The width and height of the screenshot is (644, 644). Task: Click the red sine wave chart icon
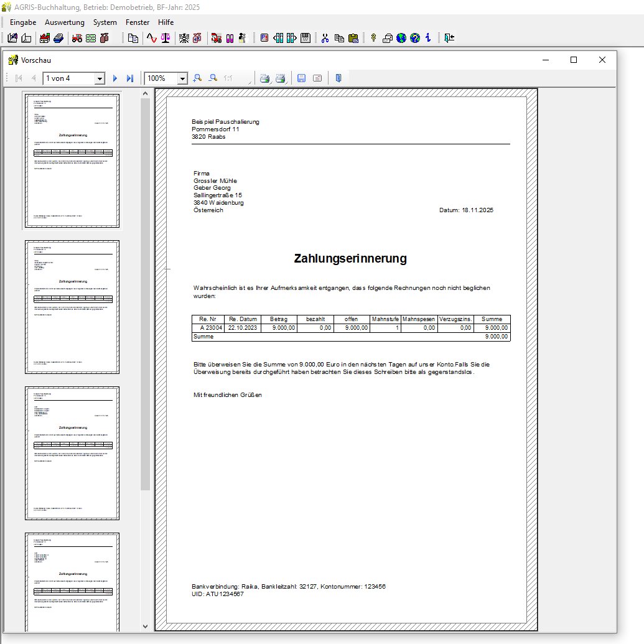(x=151, y=38)
